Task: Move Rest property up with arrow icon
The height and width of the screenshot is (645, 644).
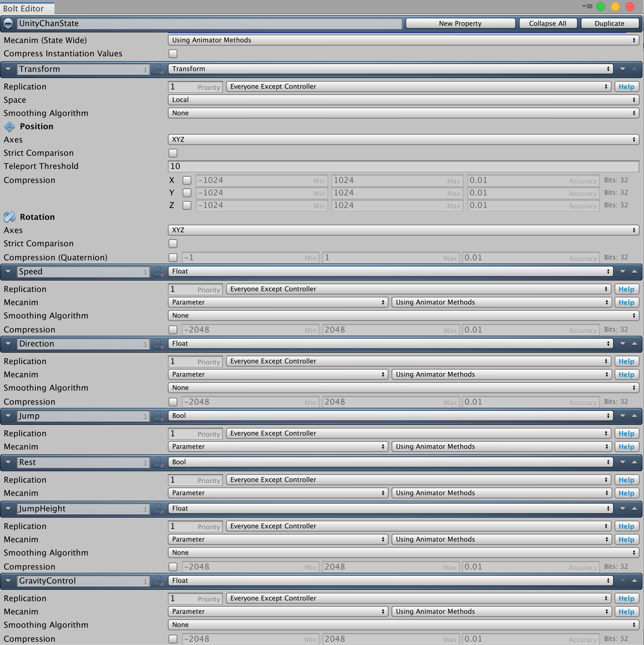Action: [x=634, y=462]
